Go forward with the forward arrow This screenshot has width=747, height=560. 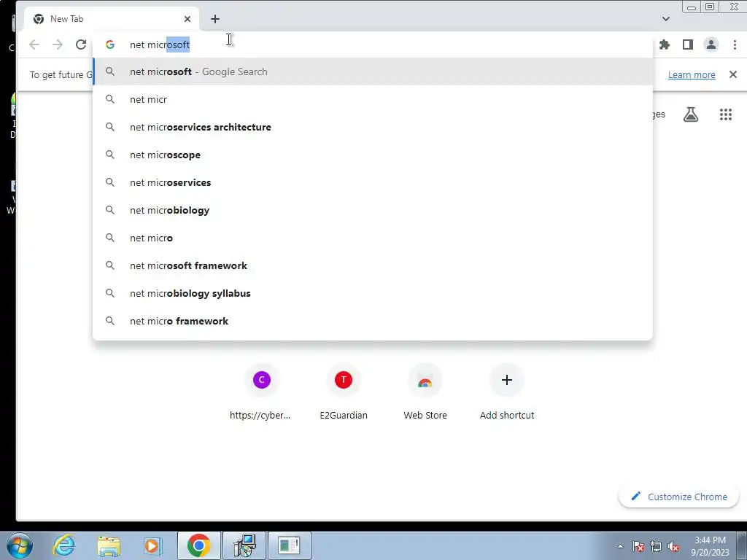pos(58,44)
